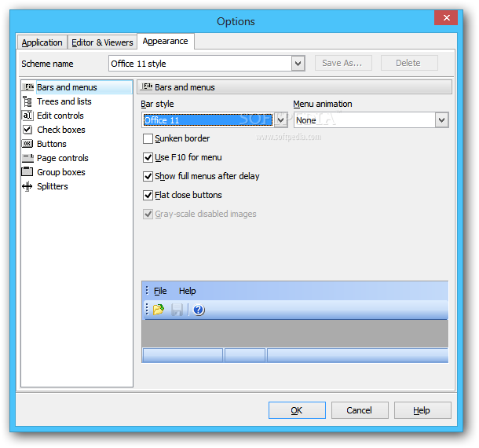
Task: Click the blue help icon in preview toolbar
Action: pyautogui.click(x=199, y=310)
